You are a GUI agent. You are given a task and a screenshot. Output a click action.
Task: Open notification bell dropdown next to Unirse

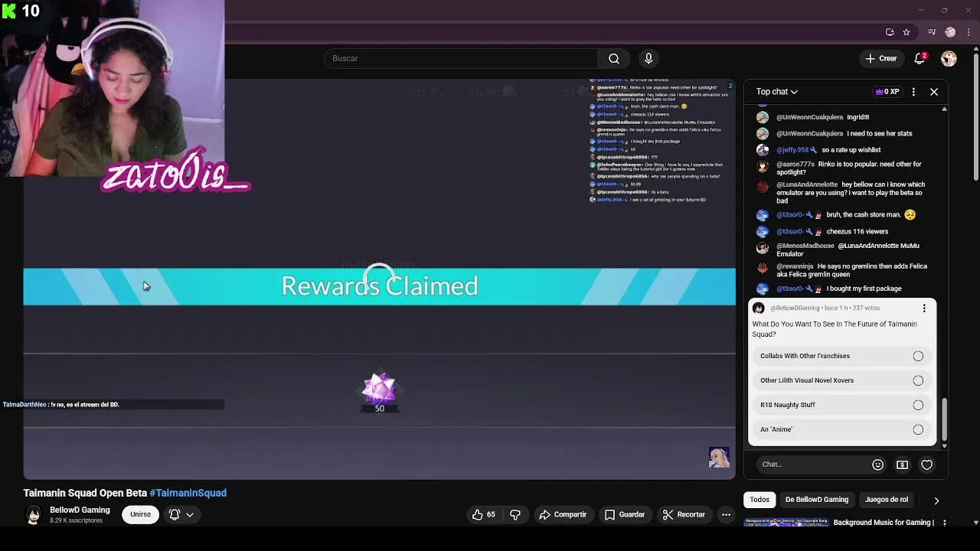pyautogui.click(x=181, y=514)
